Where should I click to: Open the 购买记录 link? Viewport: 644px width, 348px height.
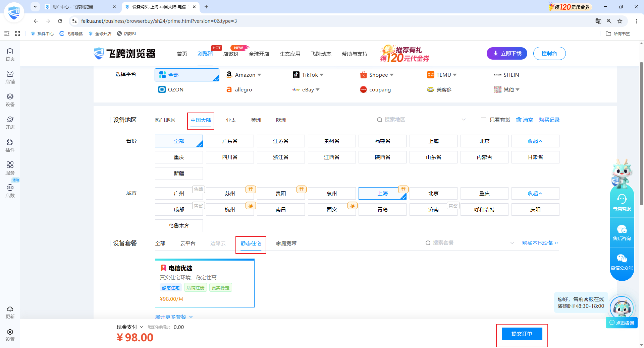tap(549, 120)
